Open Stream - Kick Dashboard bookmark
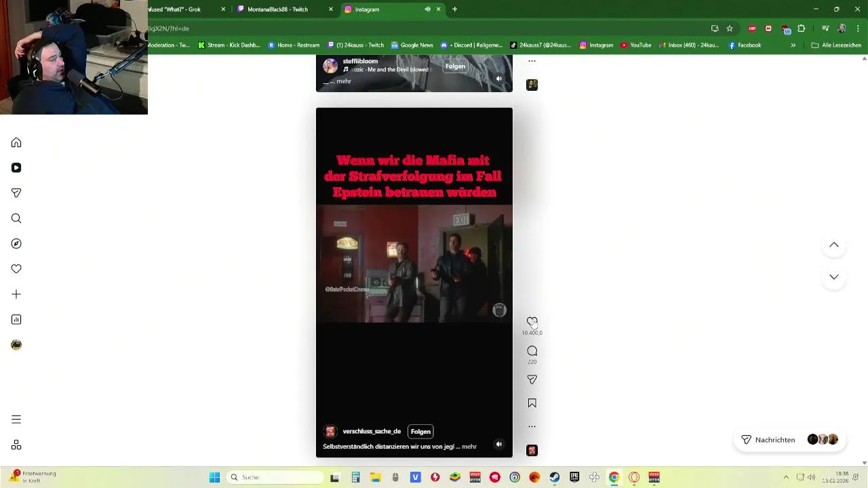 pos(229,45)
